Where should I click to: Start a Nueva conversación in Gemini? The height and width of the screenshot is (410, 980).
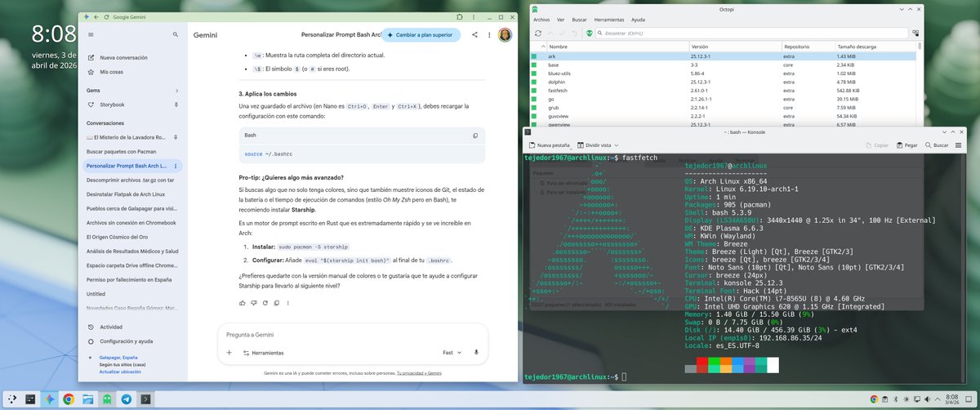pos(119,58)
